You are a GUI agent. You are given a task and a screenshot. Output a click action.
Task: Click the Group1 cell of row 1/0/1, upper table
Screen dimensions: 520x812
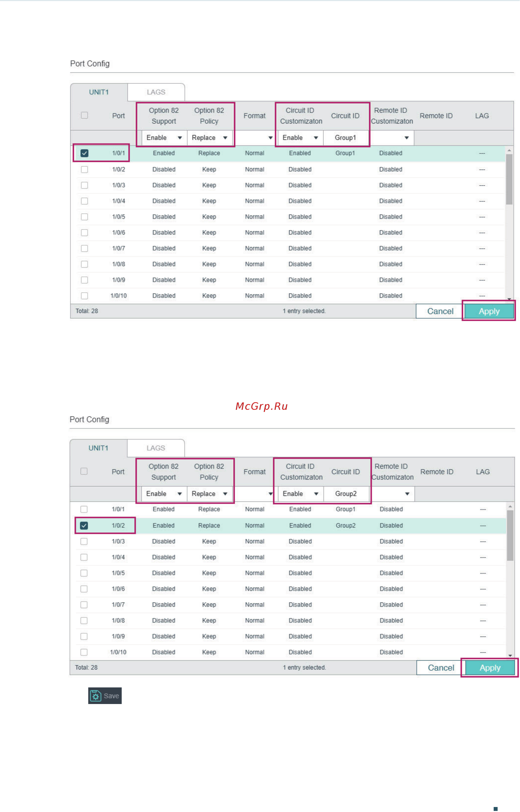pos(345,153)
